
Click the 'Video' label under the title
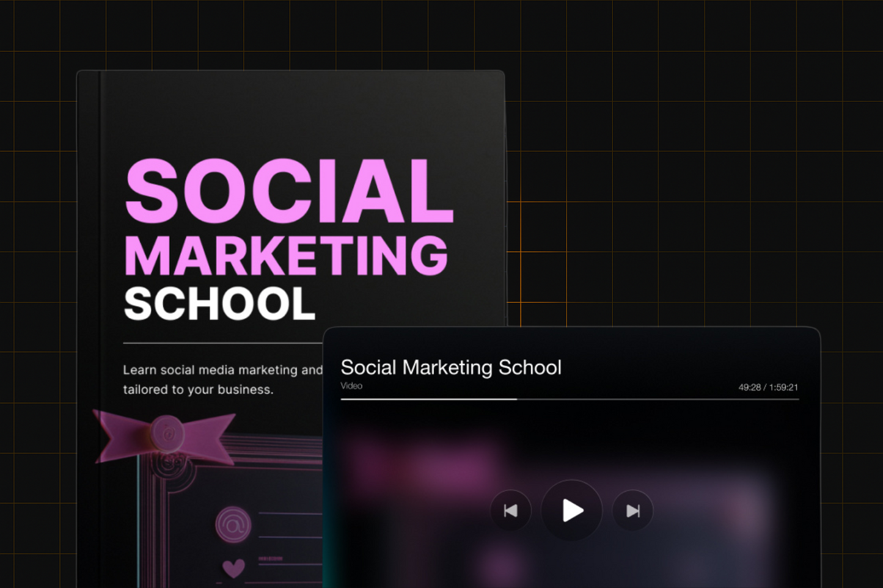[x=351, y=386]
